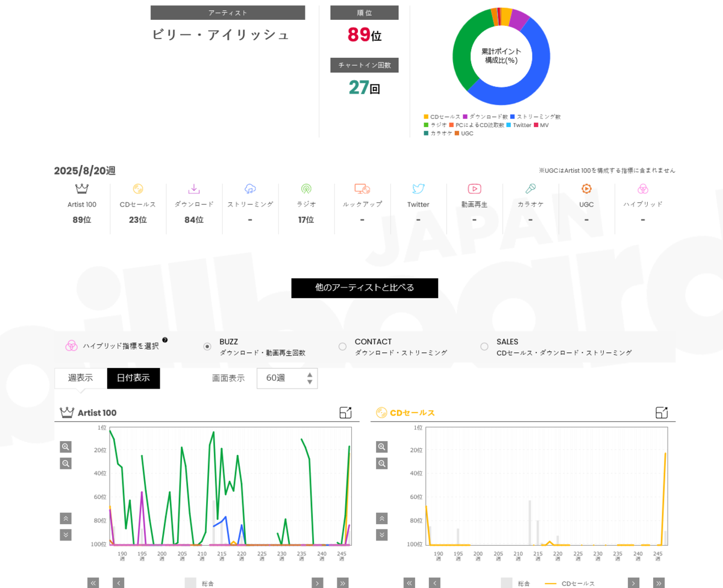Click the 2025/8/20週 date heading
The image size is (723, 588).
coord(85,170)
